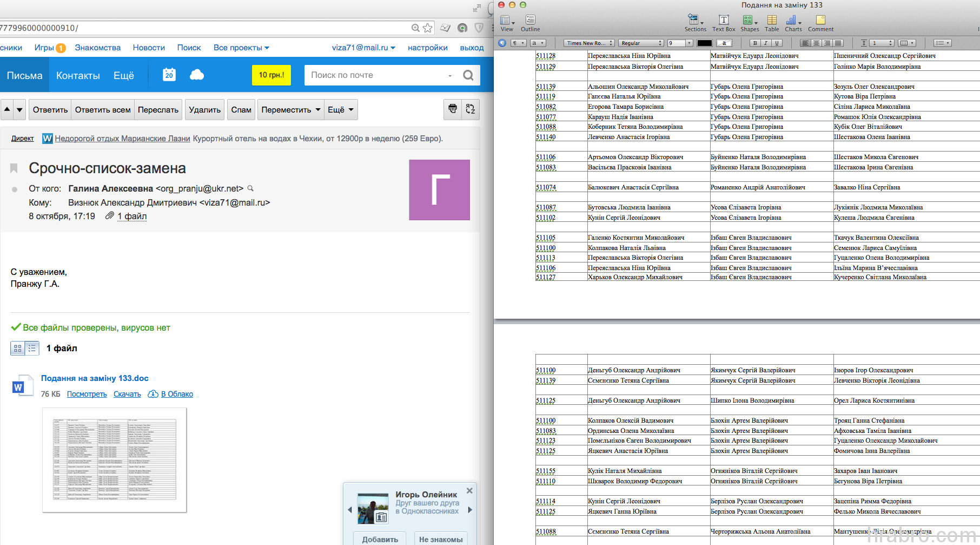This screenshot has width=980, height=545.
Task: Switch to the Контакты tab
Action: pos(78,76)
